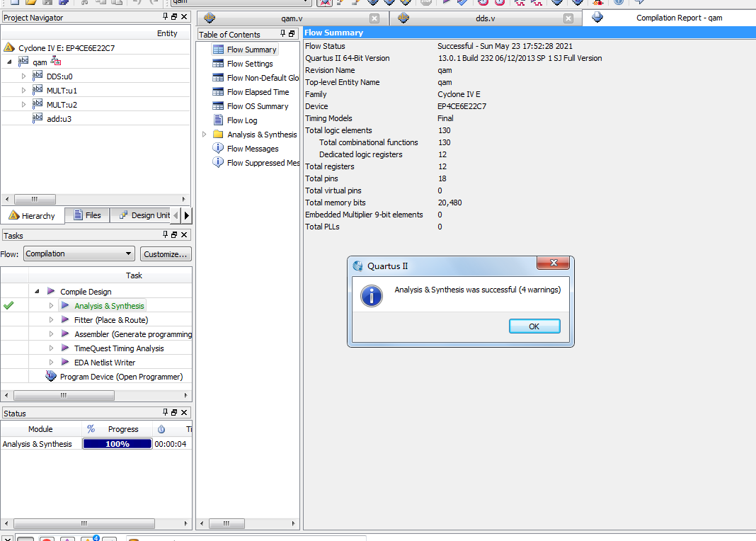Click the Analysis & Synthesis 100% progress bar
The height and width of the screenshot is (541, 756).
coord(118,443)
